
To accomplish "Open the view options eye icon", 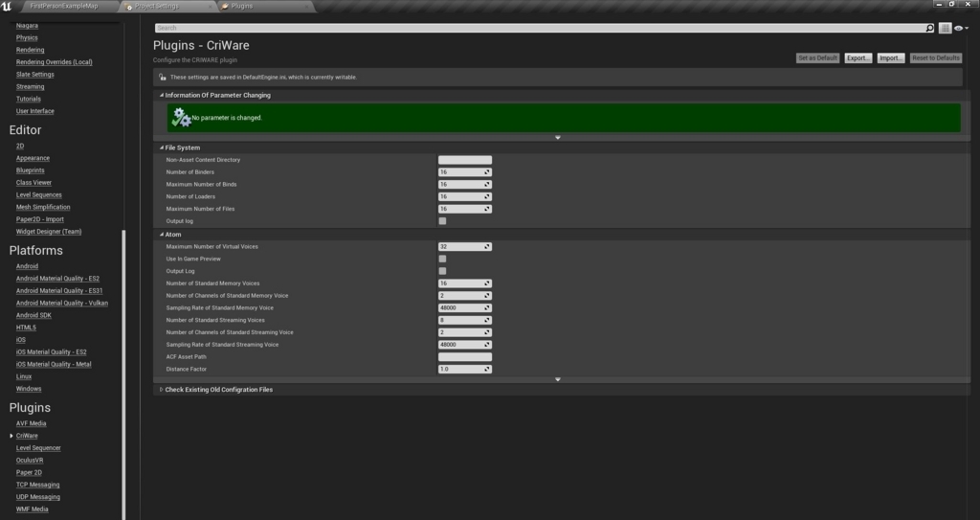I will [961, 28].
